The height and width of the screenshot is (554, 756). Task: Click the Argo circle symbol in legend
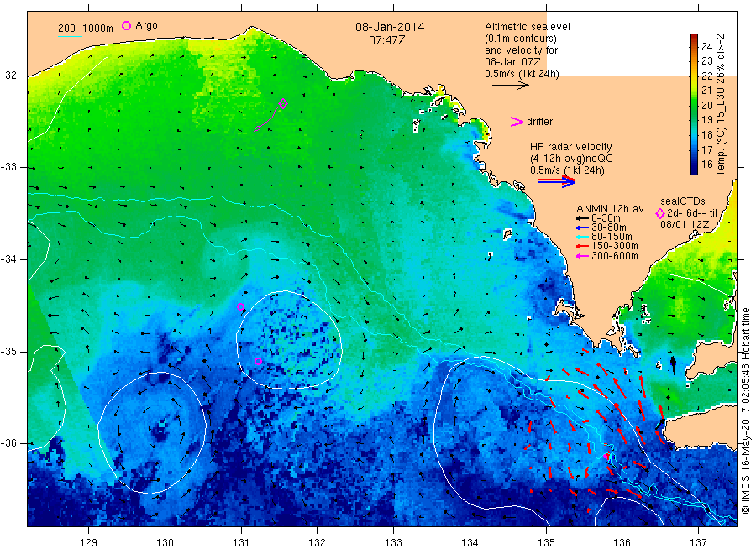coord(126,25)
